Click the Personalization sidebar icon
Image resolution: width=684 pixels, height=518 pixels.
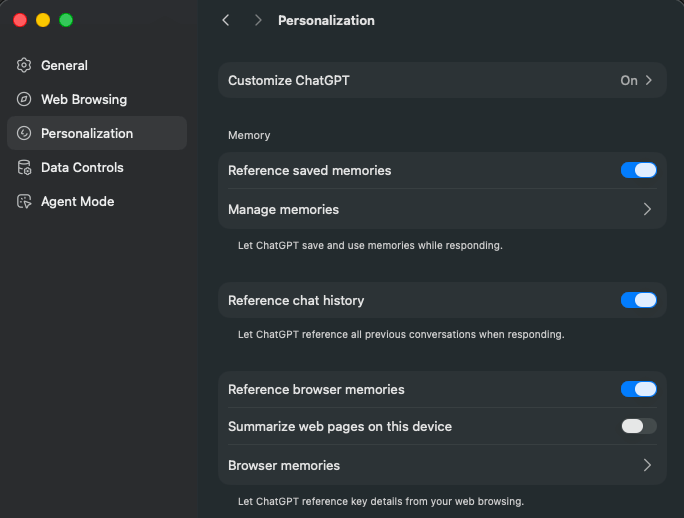point(24,133)
